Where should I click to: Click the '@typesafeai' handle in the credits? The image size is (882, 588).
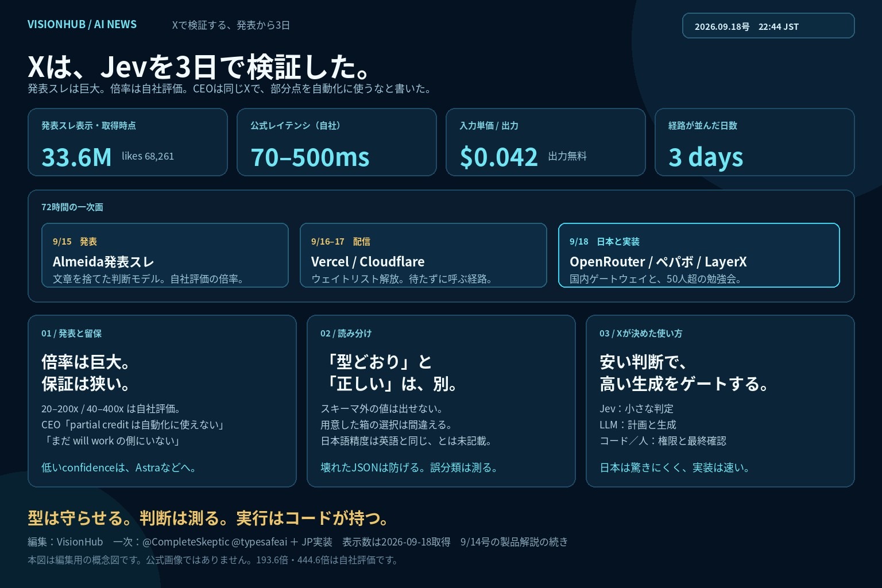click(259, 541)
